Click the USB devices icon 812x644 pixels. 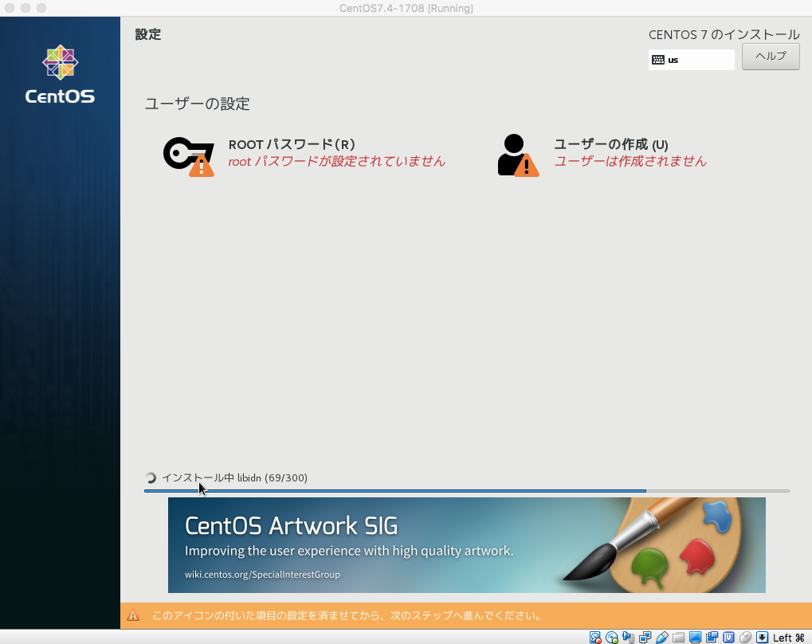pyautogui.click(x=662, y=638)
